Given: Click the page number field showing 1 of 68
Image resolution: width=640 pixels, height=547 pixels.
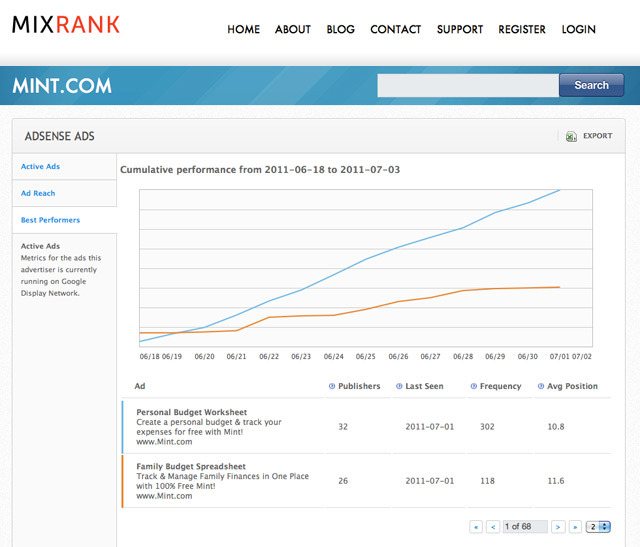Looking at the screenshot, I should pyautogui.click(x=525, y=526).
